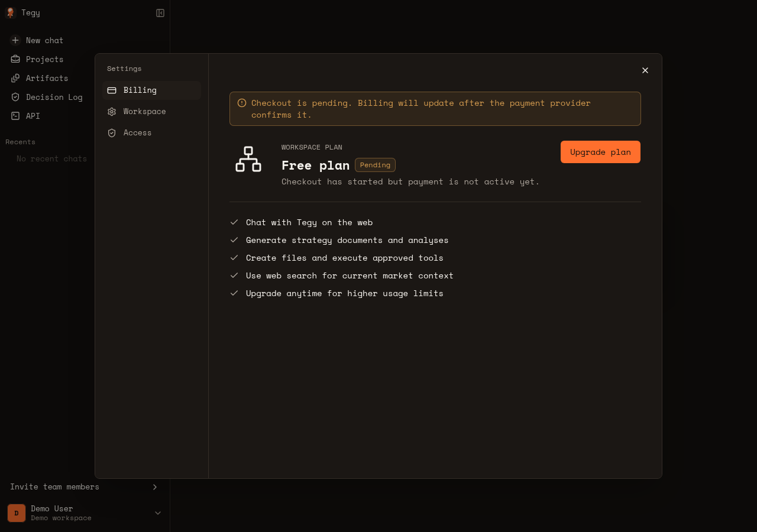Switch to Workspace settings tab
This screenshot has width=757, height=532.
click(152, 112)
